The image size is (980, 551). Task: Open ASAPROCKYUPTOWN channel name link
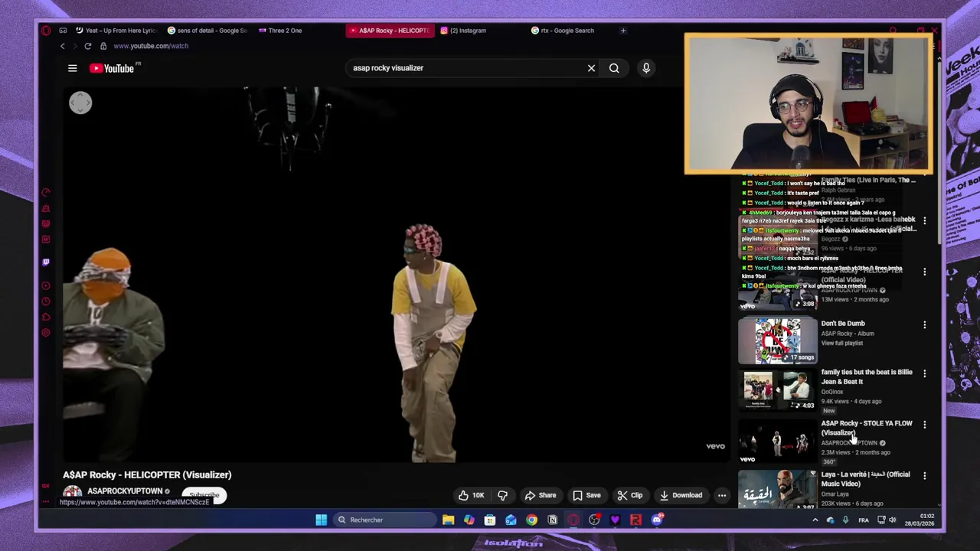pyautogui.click(x=125, y=491)
